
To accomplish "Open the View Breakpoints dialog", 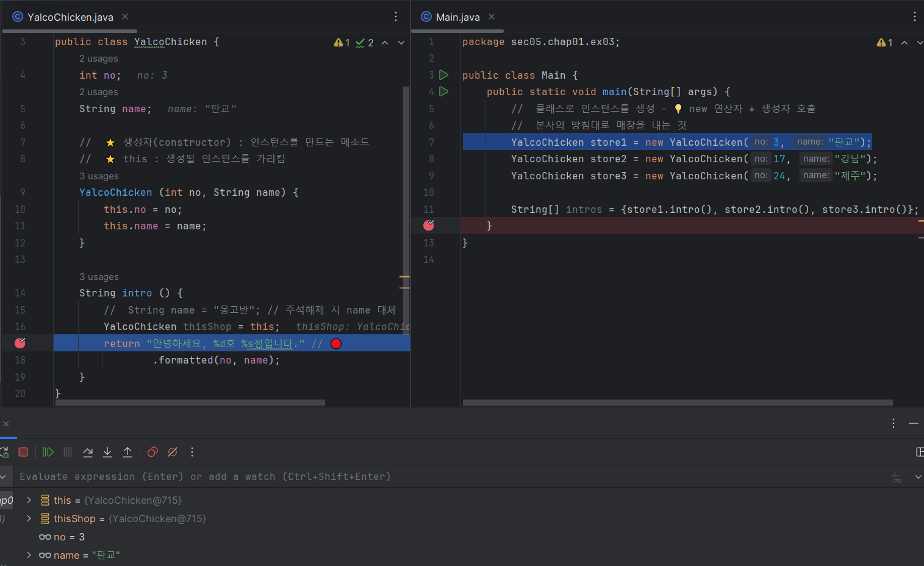I will tap(152, 452).
